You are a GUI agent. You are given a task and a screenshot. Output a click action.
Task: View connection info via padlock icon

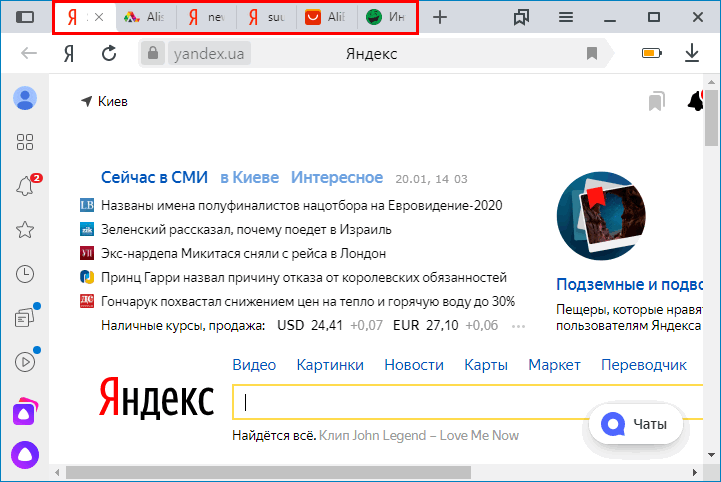point(153,53)
